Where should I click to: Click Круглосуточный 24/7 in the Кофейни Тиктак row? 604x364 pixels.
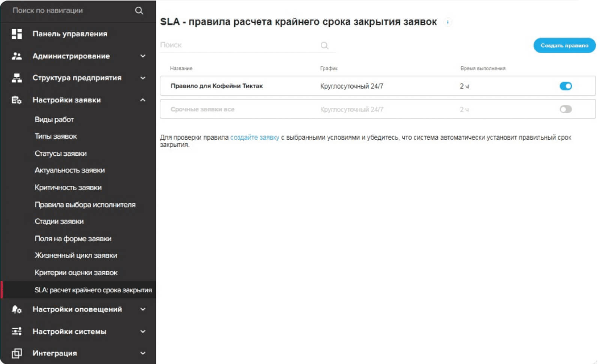351,86
